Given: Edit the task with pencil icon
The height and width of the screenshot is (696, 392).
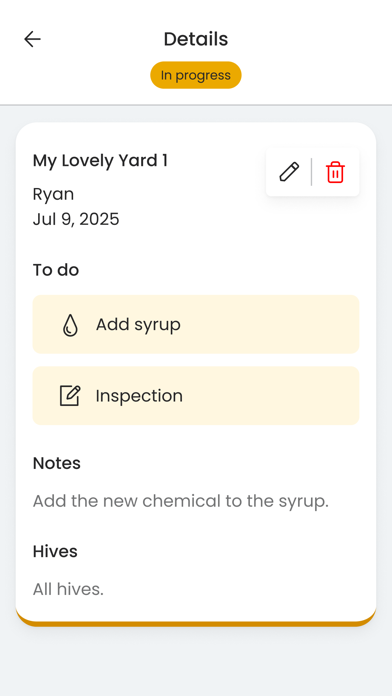Looking at the screenshot, I should click(289, 172).
